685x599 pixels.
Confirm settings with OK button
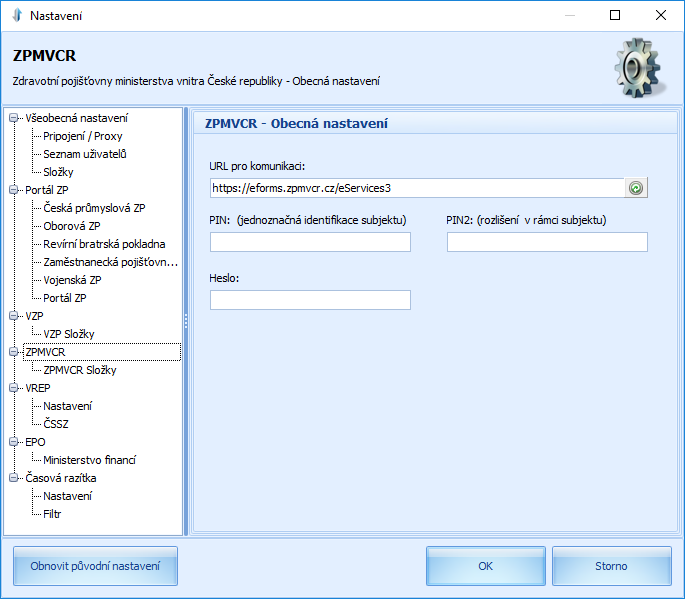point(486,566)
